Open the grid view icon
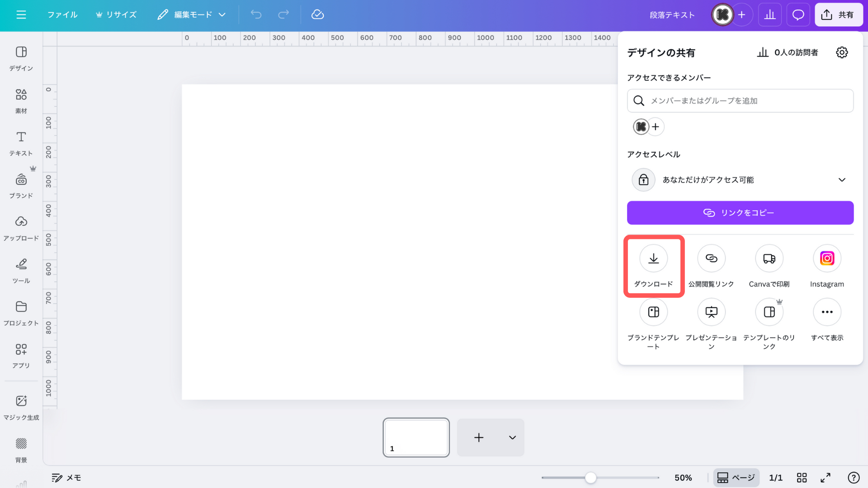The width and height of the screenshot is (868, 488). coord(802,478)
